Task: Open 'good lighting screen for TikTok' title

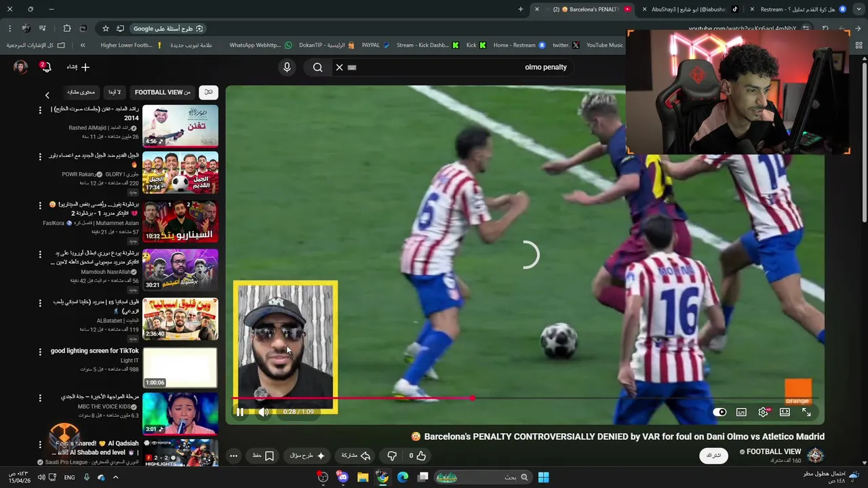Action: click(x=94, y=351)
